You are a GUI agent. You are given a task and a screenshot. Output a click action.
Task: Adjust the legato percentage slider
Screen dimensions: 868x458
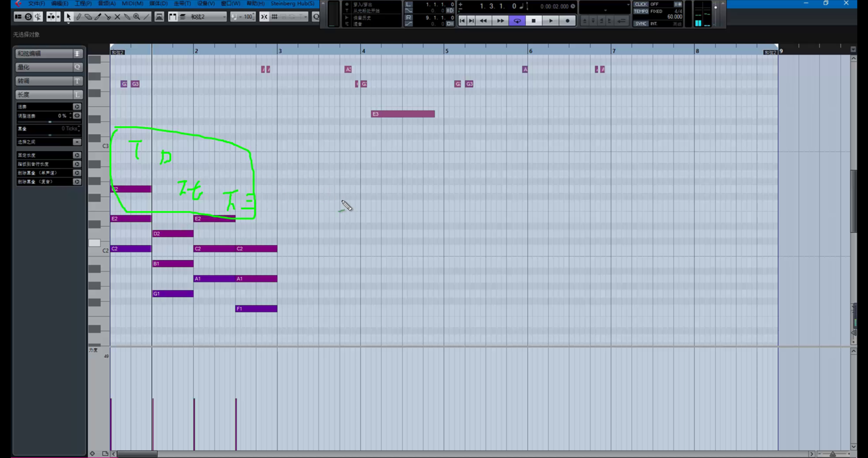49,122
